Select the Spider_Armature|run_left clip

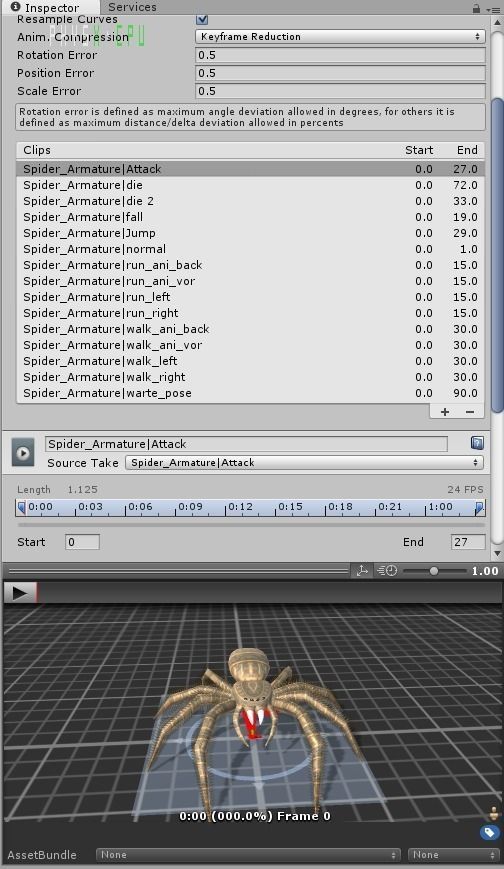(250, 298)
